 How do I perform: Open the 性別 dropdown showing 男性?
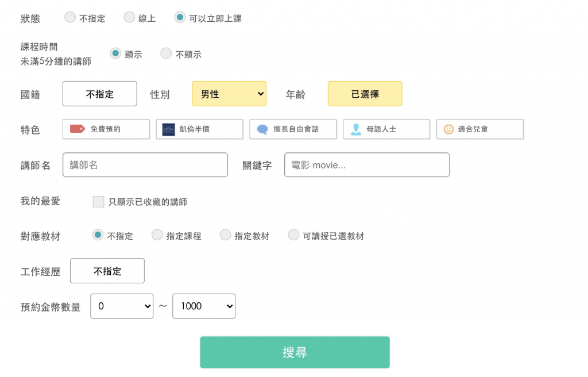click(229, 94)
